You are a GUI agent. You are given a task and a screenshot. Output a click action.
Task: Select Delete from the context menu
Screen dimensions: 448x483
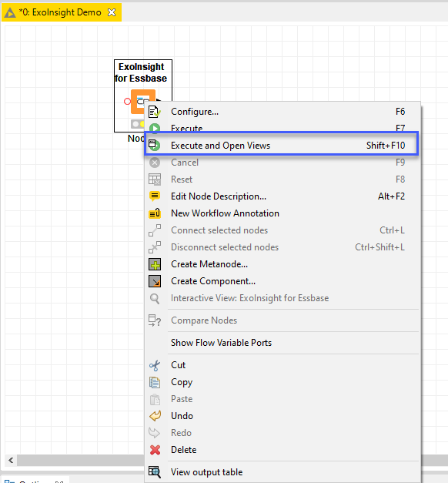(282, 450)
